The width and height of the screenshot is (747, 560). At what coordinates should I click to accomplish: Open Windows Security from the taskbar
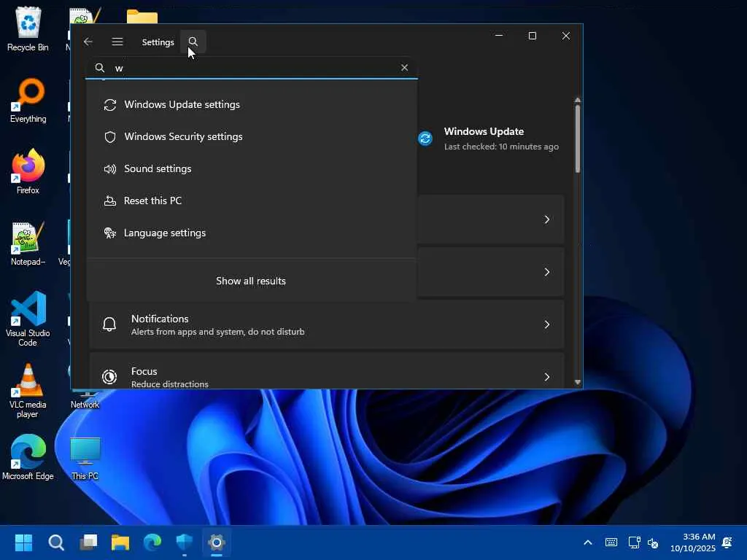coord(185,542)
